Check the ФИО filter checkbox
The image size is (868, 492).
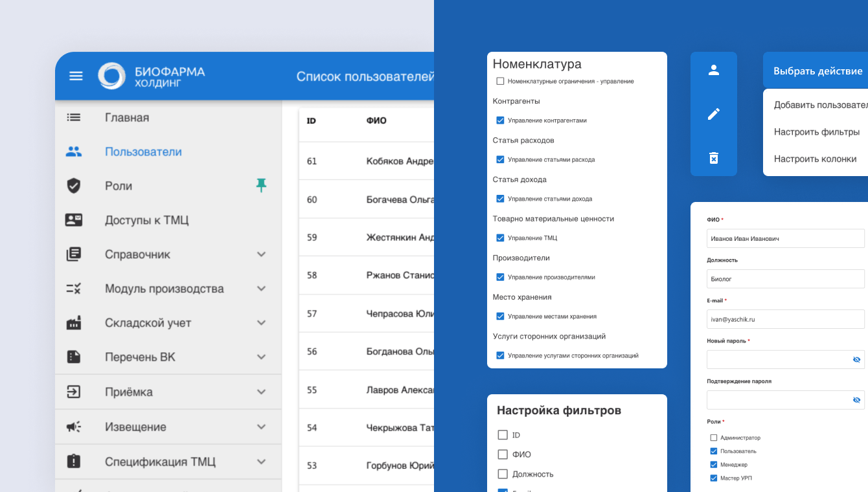(x=503, y=454)
